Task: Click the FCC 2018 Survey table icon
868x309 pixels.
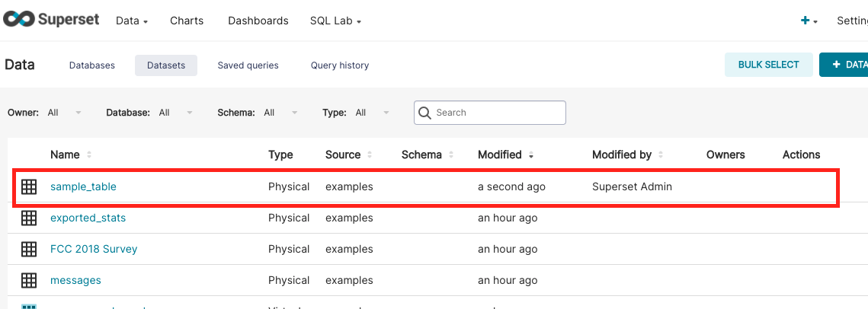Action: click(29, 249)
